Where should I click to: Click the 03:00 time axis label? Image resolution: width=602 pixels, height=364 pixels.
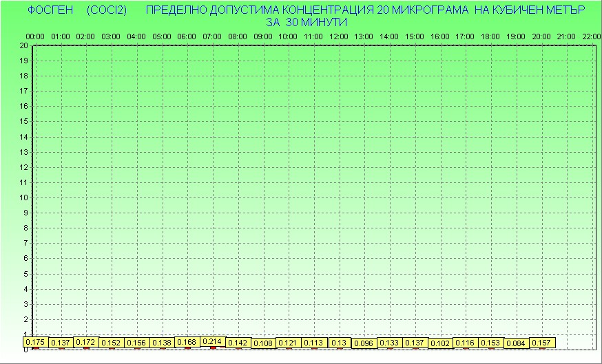pos(111,37)
